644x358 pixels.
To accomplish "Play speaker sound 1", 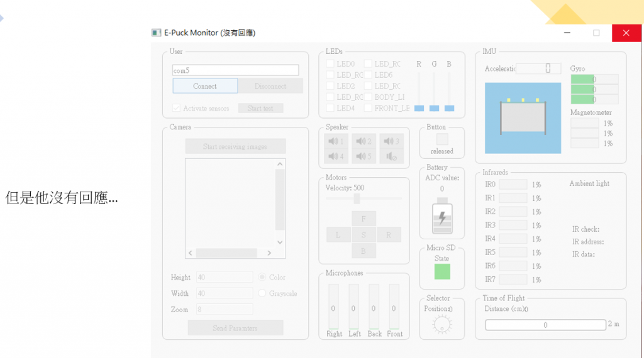I will pyautogui.click(x=336, y=141).
